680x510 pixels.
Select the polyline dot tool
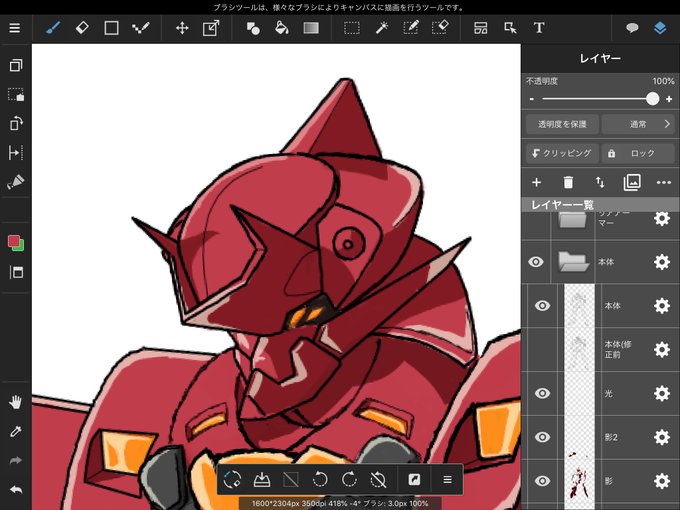coord(141,28)
